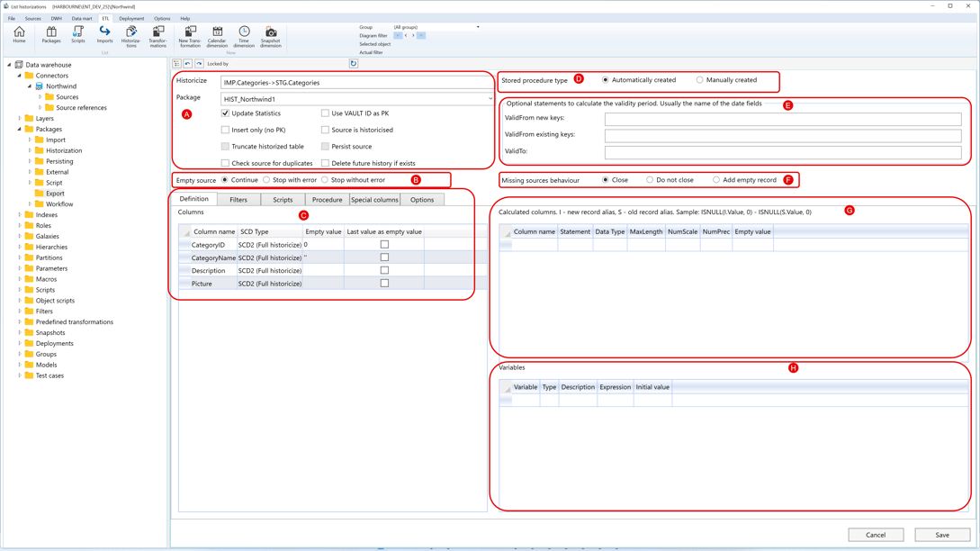The height and width of the screenshot is (551, 980).
Task: Open the File menu
Action: tap(12, 19)
